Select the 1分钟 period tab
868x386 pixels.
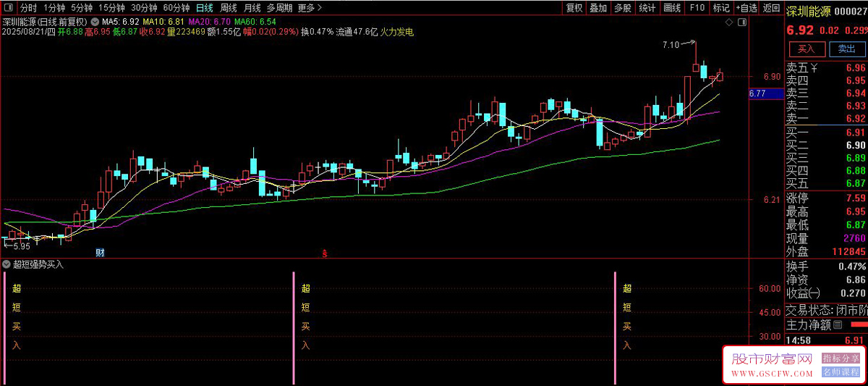pyautogui.click(x=54, y=8)
